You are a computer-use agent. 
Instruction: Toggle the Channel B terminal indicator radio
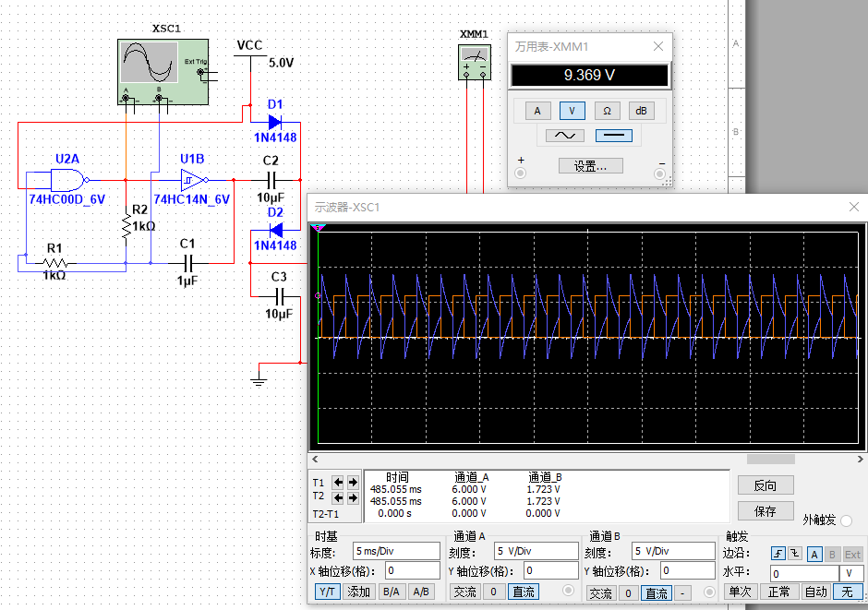tap(709, 592)
